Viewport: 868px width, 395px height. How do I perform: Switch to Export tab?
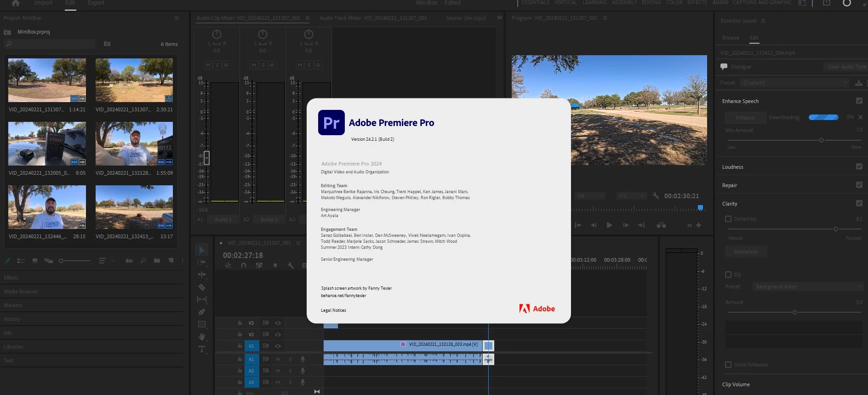[x=96, y=3]
